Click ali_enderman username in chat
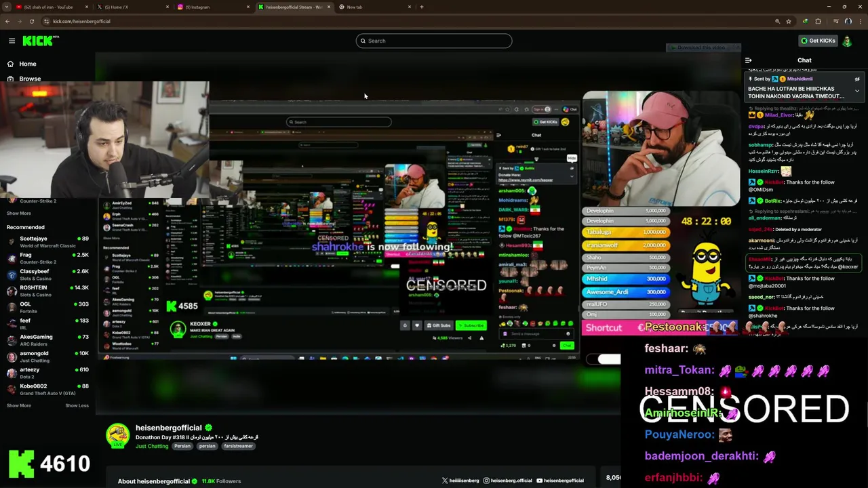868x488 pixels. (766, 218)
